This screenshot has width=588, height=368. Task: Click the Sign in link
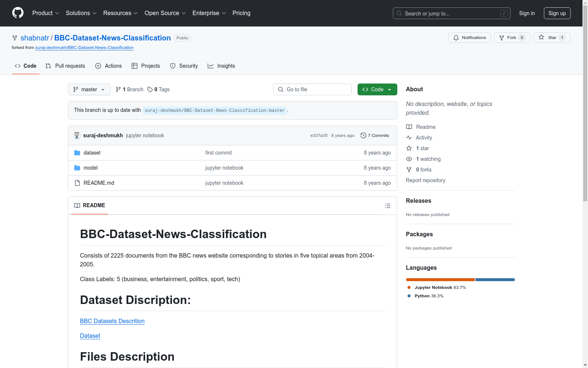tap(527, 13)
